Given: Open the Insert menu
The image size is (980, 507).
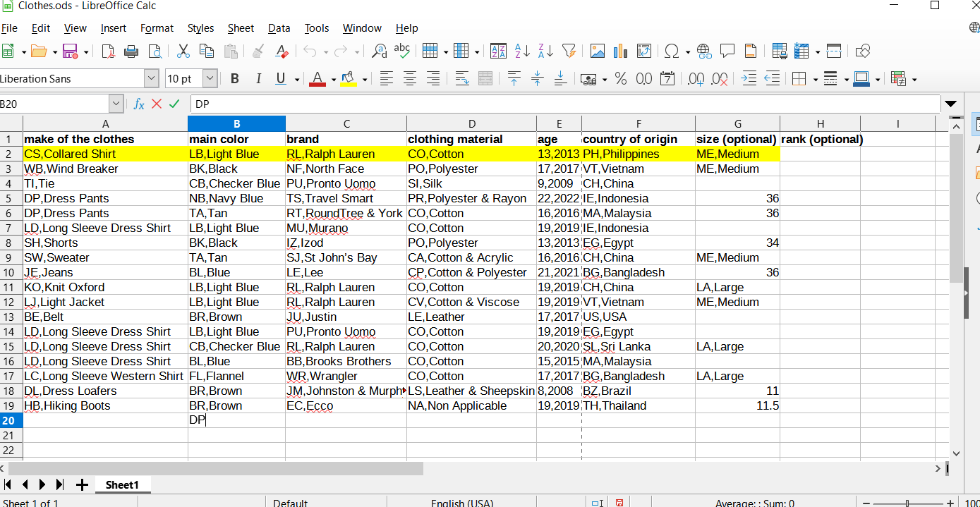Looking at the screenshot, I should [x=114, y=28].
